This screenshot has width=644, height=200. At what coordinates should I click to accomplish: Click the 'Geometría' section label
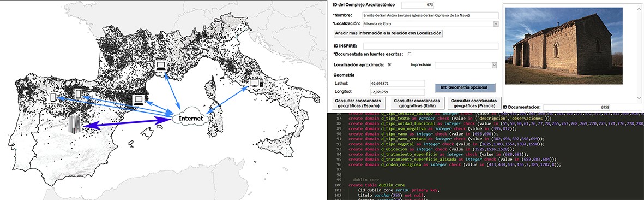pos(344,75)
